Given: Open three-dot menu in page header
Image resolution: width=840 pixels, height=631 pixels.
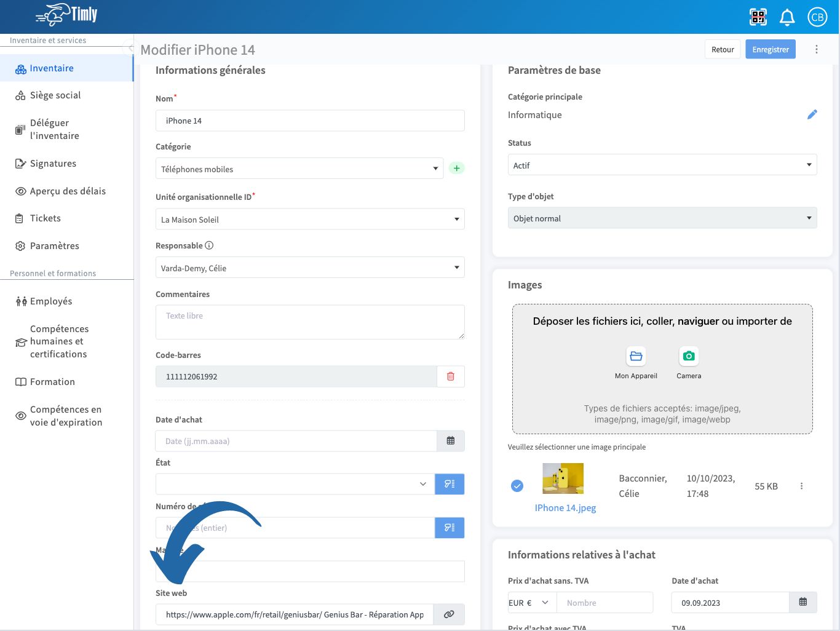Looking at the screenshot, I should [817, 49].
